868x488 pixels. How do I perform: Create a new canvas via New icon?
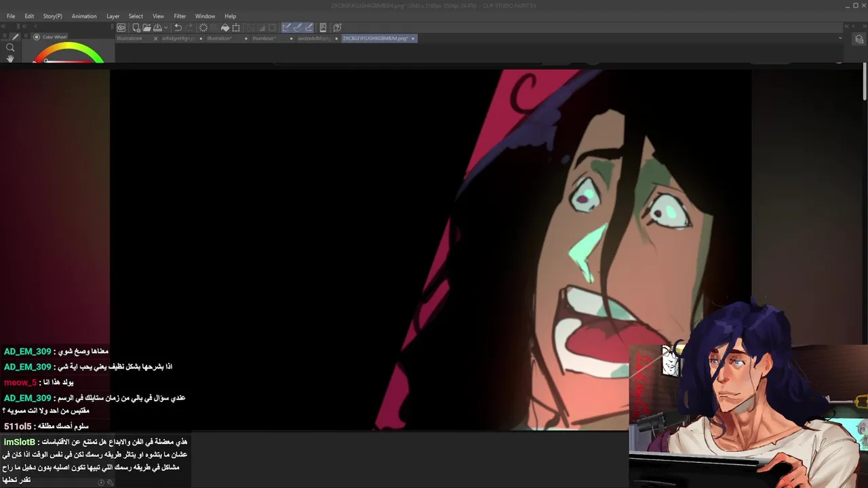click(136, 28)
